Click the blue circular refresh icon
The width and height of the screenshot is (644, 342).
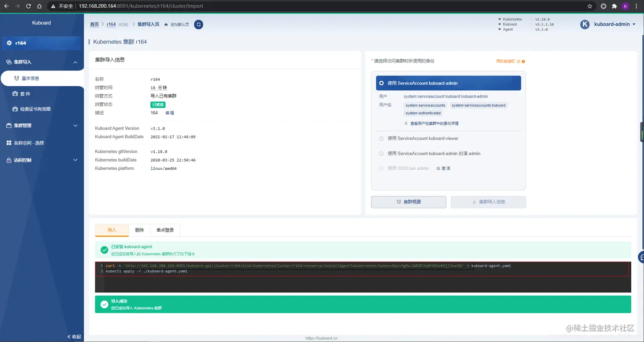tap(198, 24)
